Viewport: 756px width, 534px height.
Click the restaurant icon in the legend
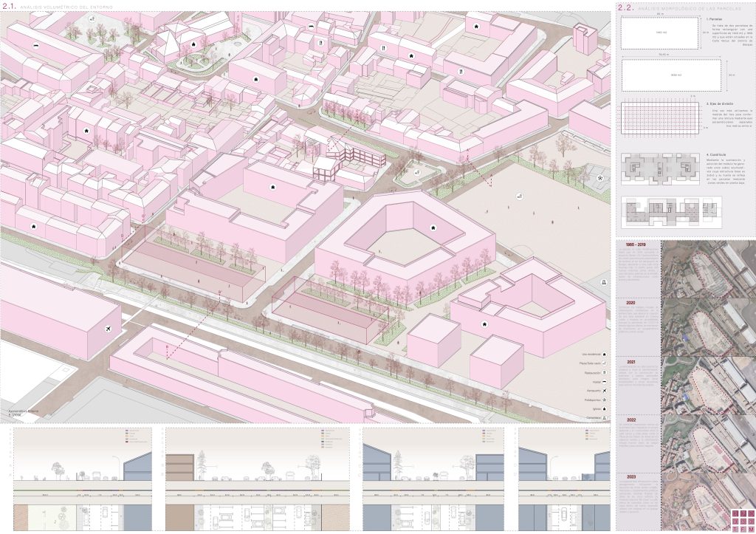pyautogui.click(x=604, y=372)
